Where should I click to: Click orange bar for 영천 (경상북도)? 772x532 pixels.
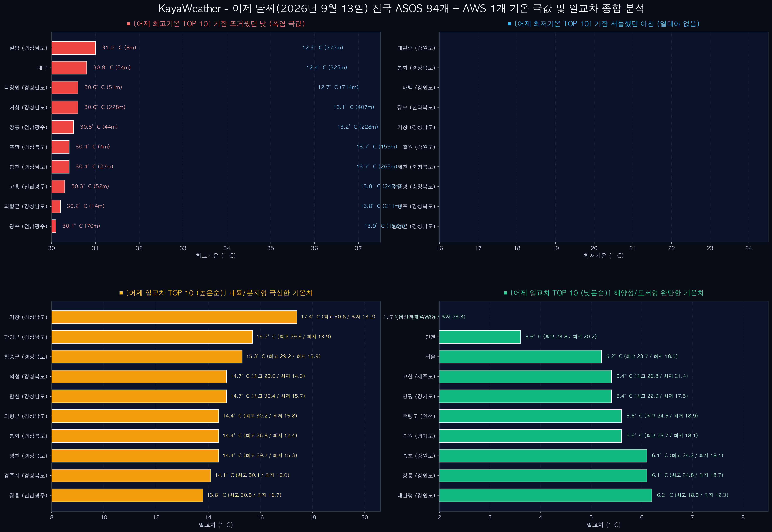135,456
